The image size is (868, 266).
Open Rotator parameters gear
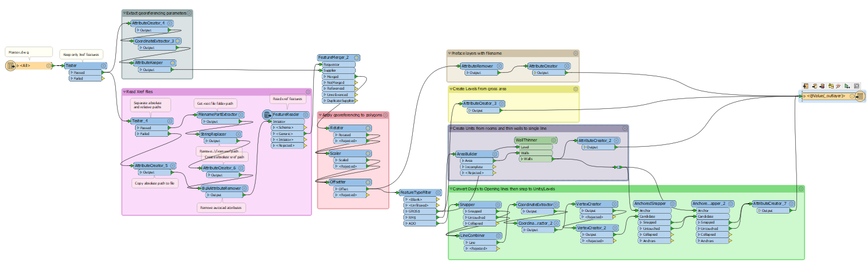pos(368,128)
